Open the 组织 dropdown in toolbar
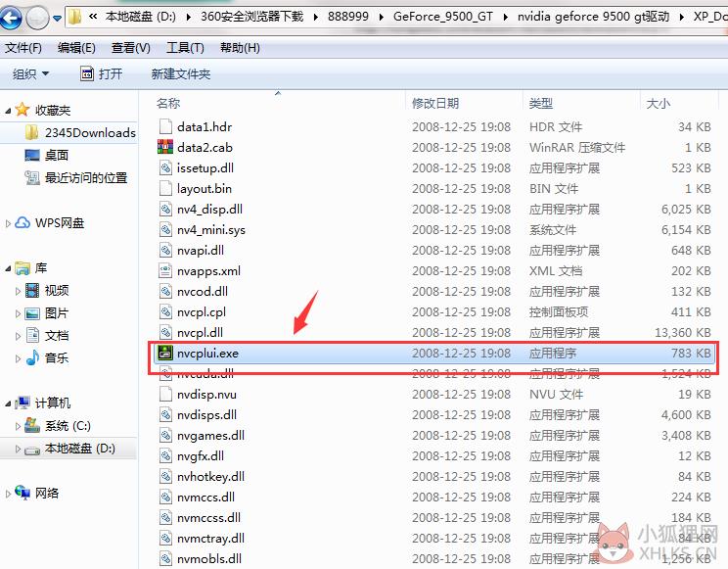The height and width of the screenshot is (569, 728). pos(30,73)
